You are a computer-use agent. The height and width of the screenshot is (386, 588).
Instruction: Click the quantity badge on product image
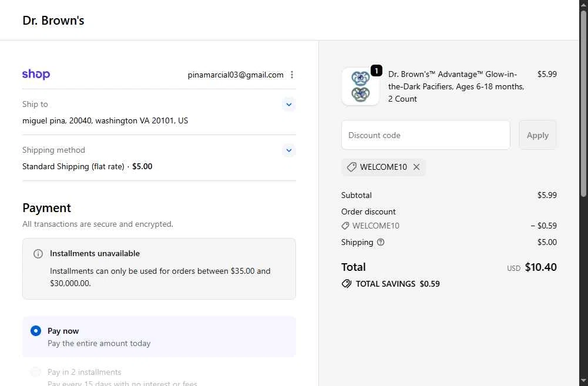coord(376,71)
